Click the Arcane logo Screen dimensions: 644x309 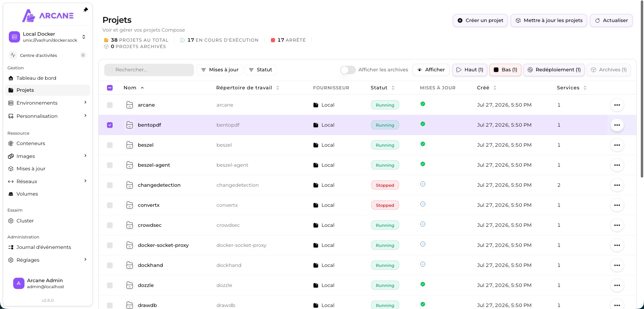pyautogui.click(x=48, y=16)
